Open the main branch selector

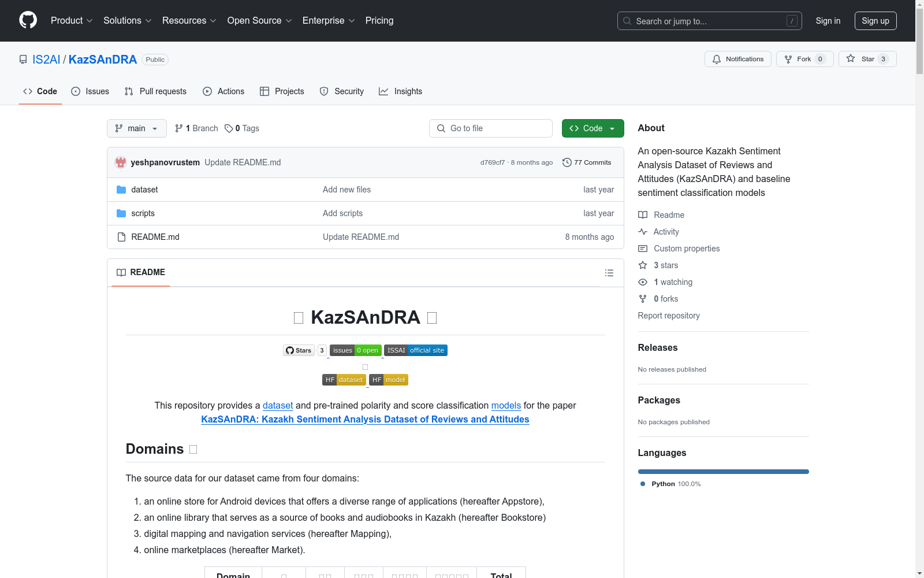tap(137, 128)
